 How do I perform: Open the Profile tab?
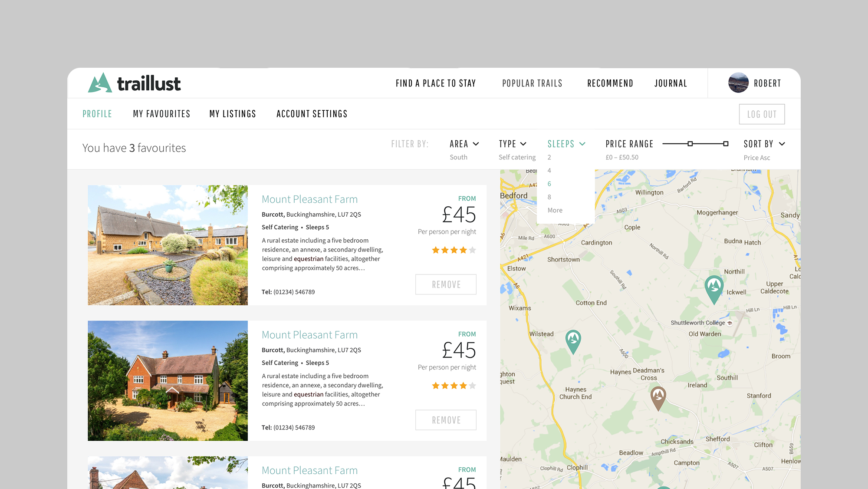click(x=97, y=114)
